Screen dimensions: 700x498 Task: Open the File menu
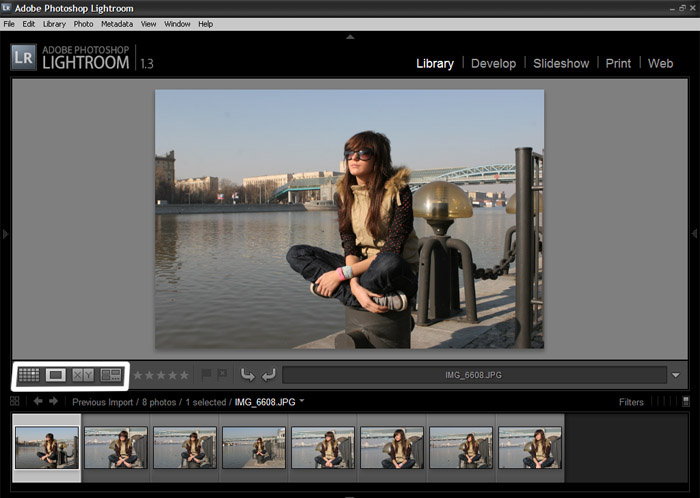click(x=9, y=24)
